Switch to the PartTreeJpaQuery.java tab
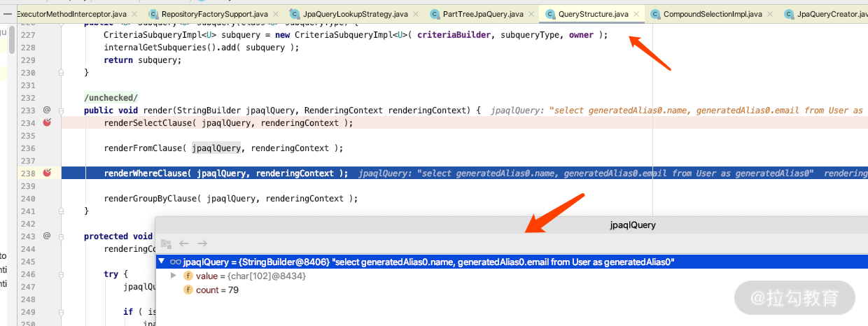 pyautogui.click(x=483, y=14)
